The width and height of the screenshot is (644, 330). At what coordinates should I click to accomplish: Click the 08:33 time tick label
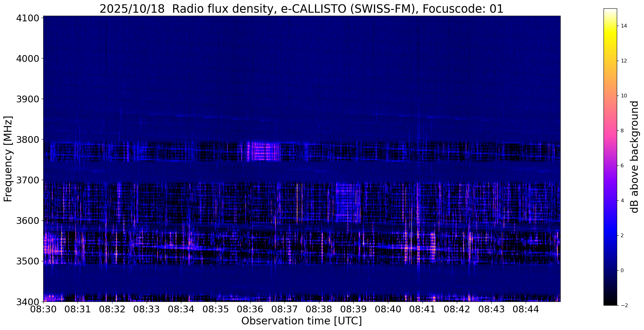coord(147,309)
